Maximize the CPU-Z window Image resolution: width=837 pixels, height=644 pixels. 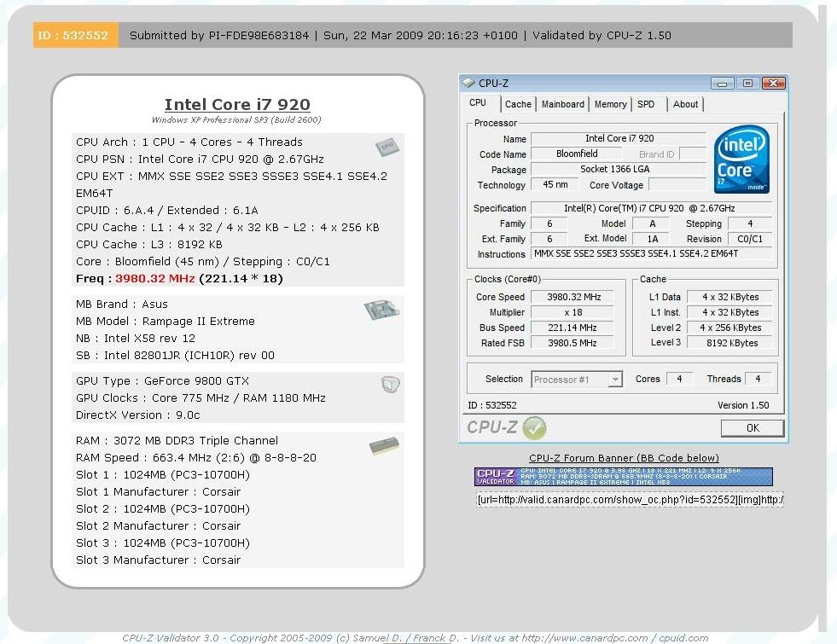coord(747,84)
